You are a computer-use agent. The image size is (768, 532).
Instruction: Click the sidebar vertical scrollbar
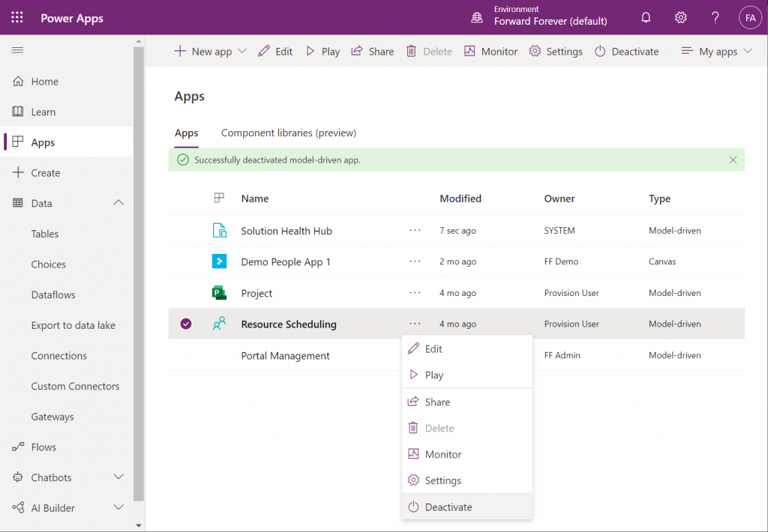tap(139, 274)
